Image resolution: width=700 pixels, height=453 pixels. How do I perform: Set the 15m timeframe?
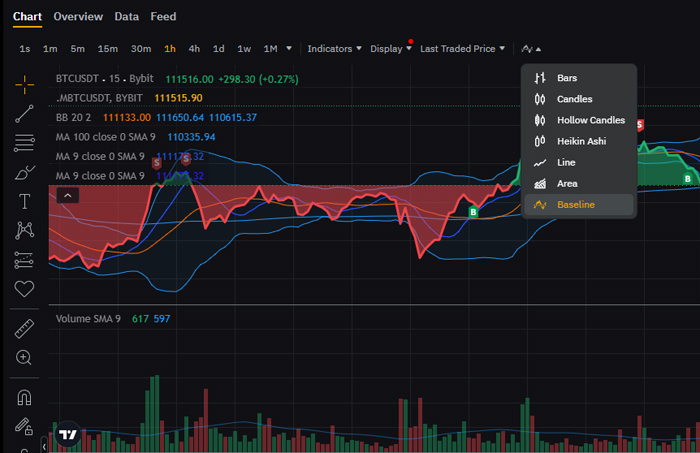point(108,49)
